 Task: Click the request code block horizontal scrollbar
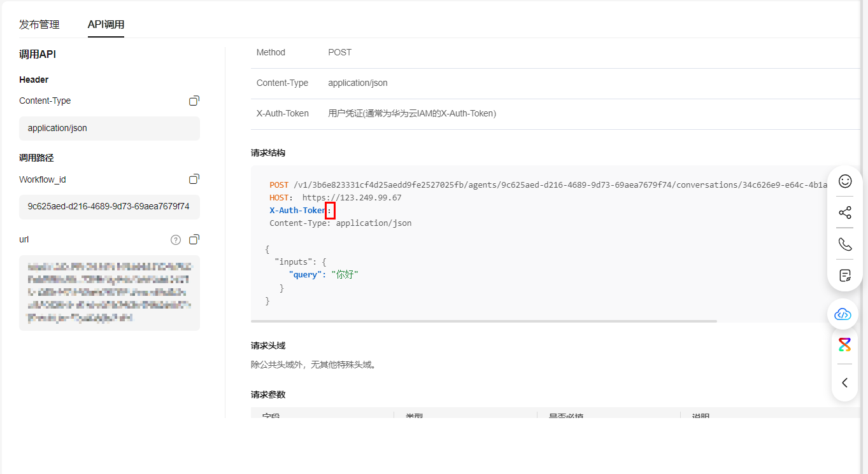click(x=484, y=321)
